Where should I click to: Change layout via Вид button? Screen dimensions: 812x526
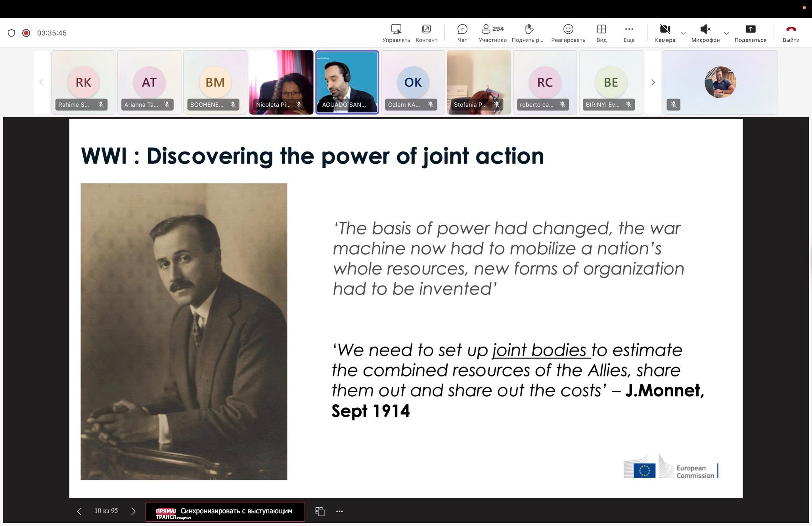[601, 33]
